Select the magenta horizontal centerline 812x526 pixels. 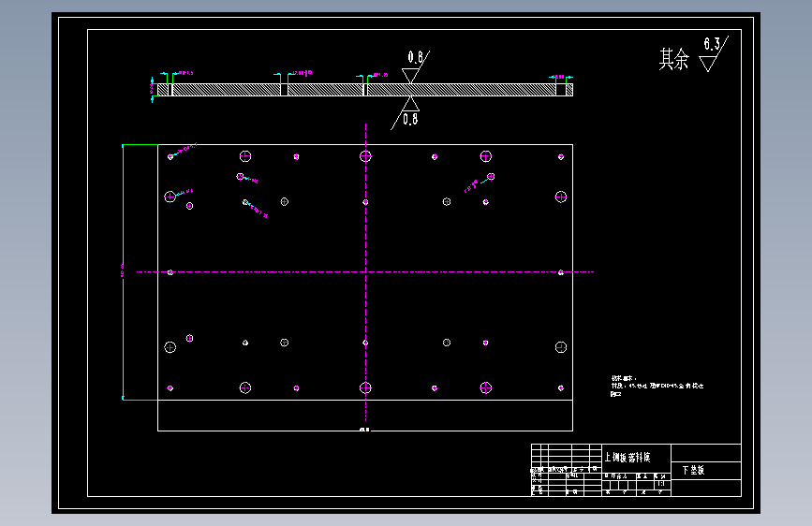[x=365, y=271]
